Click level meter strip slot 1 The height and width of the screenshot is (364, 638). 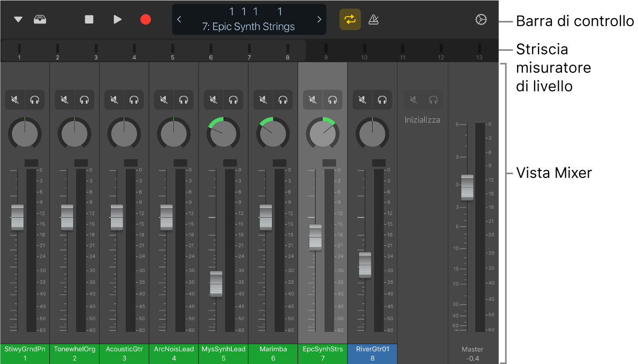tap(19, 52)
